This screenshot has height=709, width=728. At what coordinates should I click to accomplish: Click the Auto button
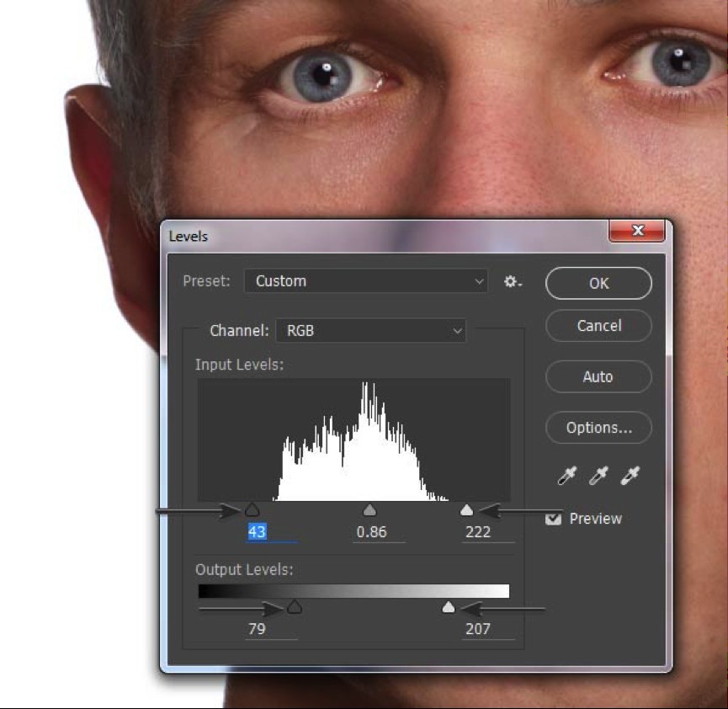coord(598,376)
